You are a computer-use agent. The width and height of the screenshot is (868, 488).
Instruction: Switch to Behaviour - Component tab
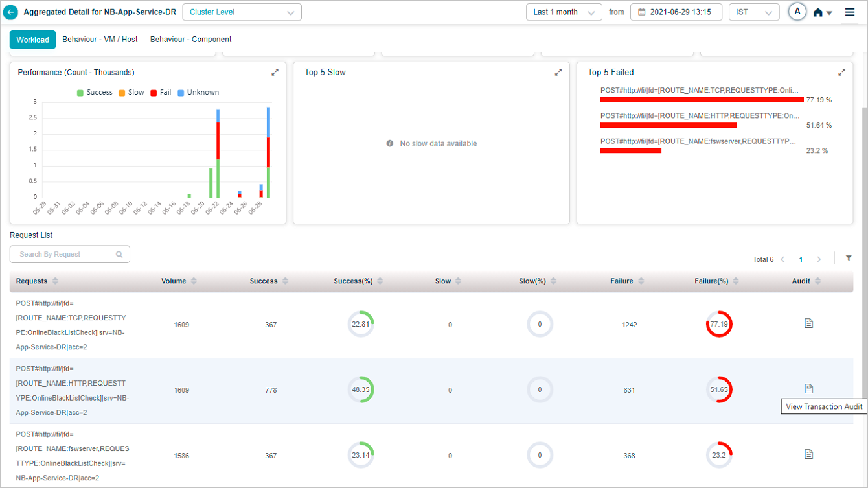(x=190, y=40)
